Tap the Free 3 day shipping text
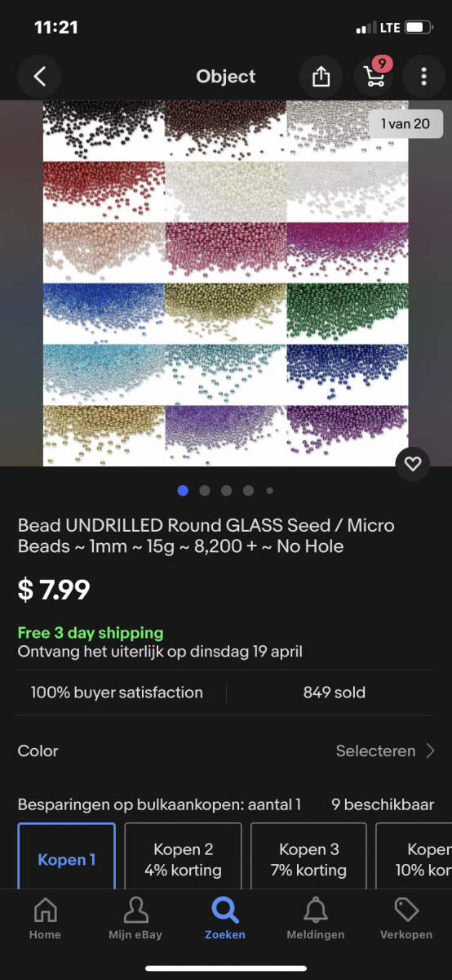 pyautogui.click(x=91, y=633)
